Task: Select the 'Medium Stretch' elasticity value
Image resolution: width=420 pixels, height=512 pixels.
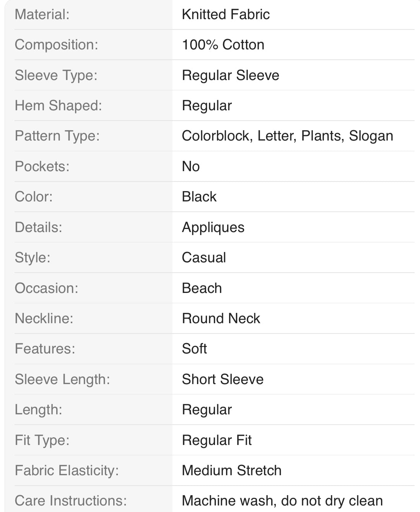Action: [231, 471]
